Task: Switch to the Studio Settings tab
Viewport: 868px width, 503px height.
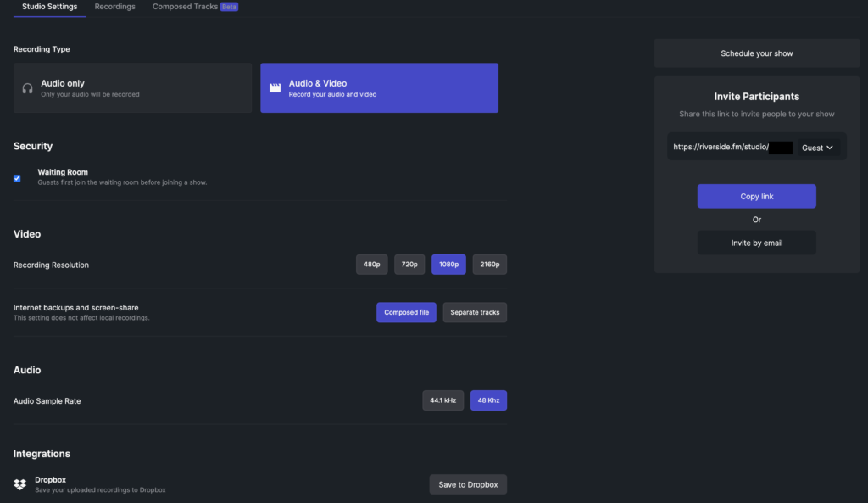Action: pyautogui.click(x=49, y=7)
